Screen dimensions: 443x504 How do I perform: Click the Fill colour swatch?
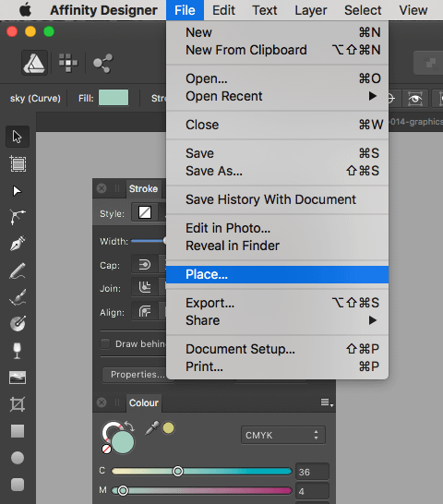pos(114,98)
